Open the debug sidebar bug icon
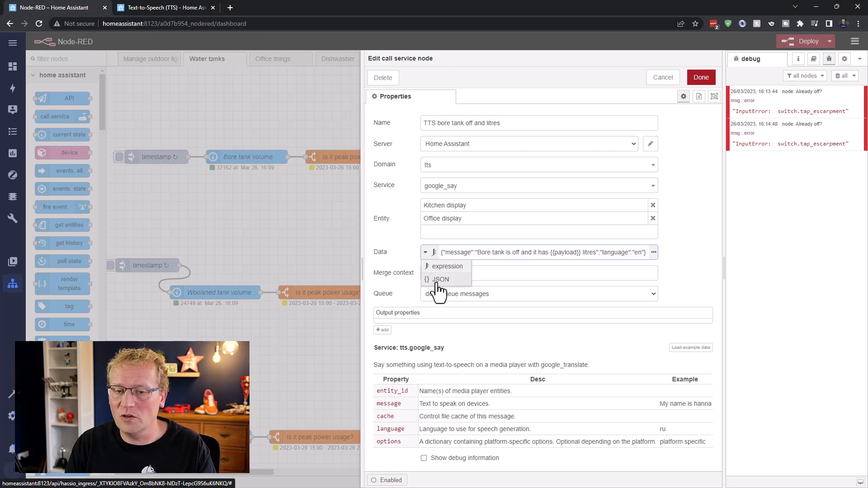Viewport: 868px width, 488px height. pos(829,59)
